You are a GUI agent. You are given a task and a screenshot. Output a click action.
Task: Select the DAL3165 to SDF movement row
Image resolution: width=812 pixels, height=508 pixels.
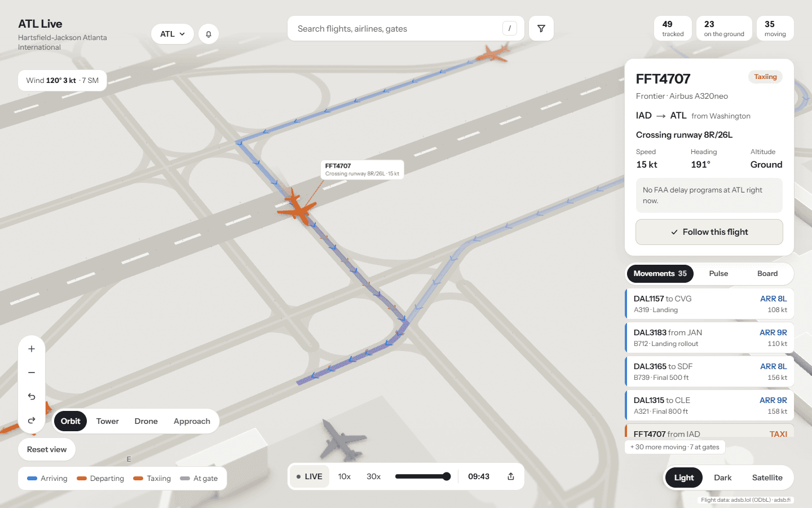tap(709, 371)
